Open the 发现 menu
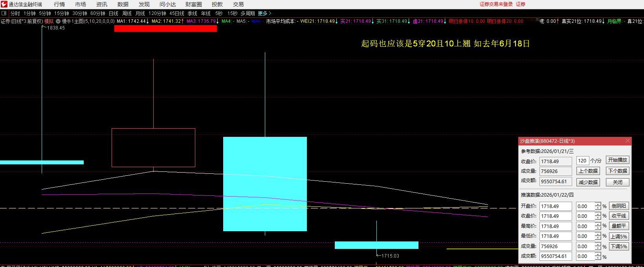This screenshot has height=267, width=644. 144,4
